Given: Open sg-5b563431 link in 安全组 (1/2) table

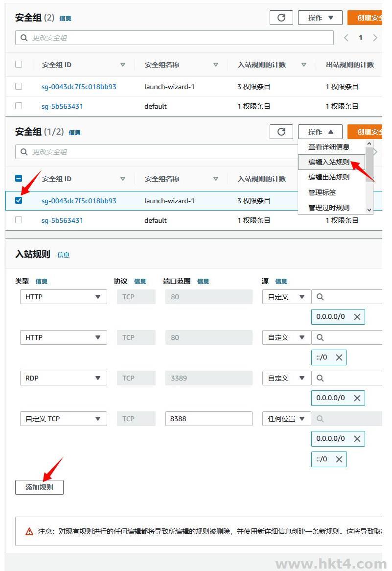Looking at the screenshot, I should pyautogui.click(x=62, y=220).
